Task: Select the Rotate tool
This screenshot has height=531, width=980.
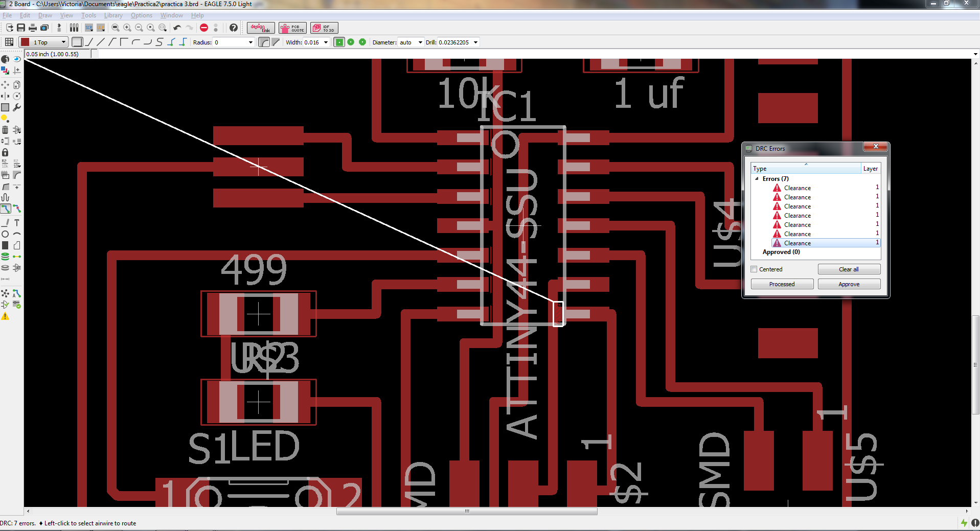Action: (17, 96)
